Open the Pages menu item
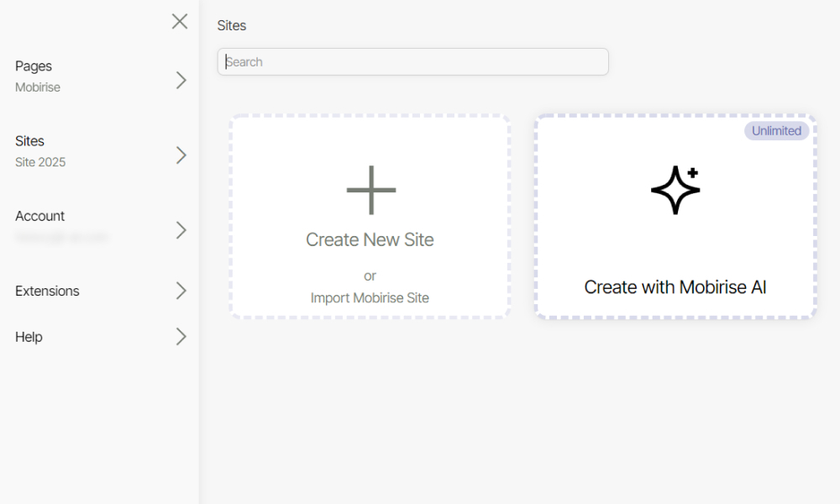Image resolution: width=840 pixels, height=504 pixels. click(34, 66)
